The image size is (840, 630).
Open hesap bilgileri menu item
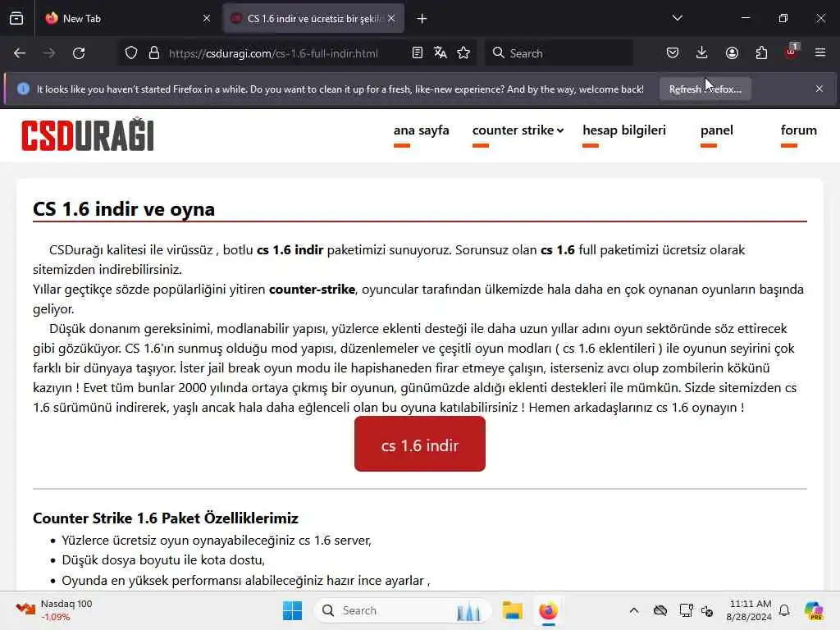pos(624,130)
